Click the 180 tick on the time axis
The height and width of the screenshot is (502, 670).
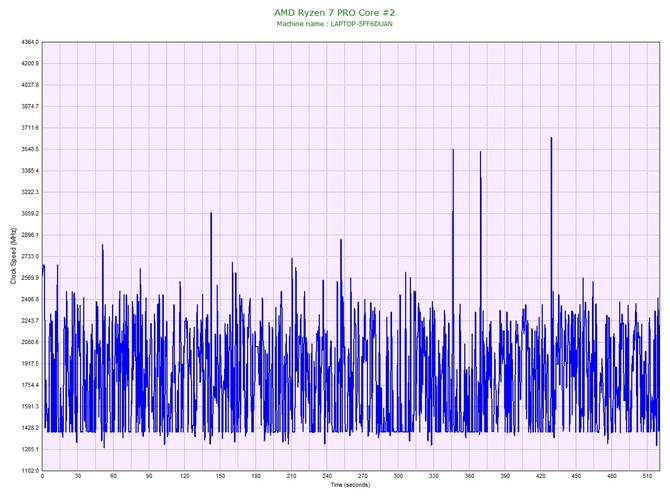[x=256, y=476]
